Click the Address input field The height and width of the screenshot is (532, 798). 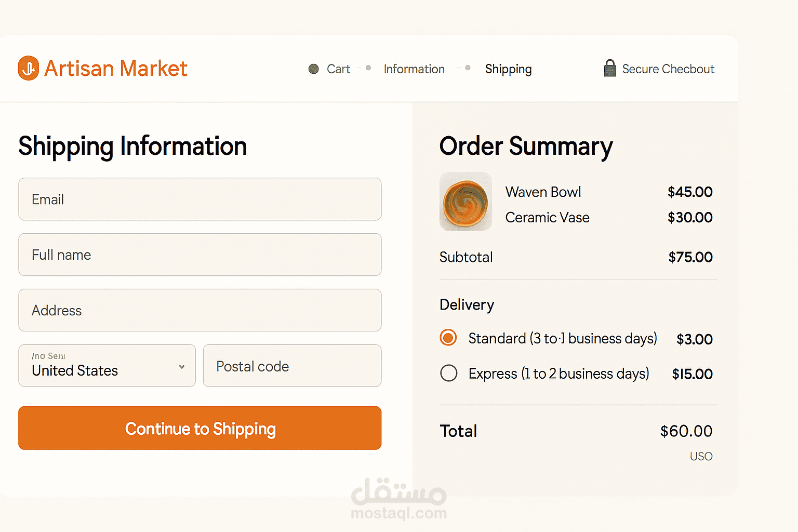coord(200,310)
